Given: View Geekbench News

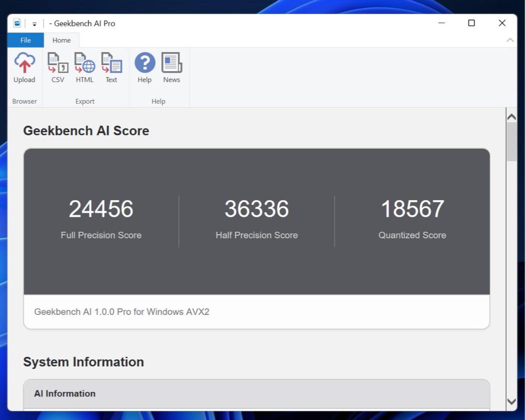Looking at the screenshot, I should tap(171, 67).
